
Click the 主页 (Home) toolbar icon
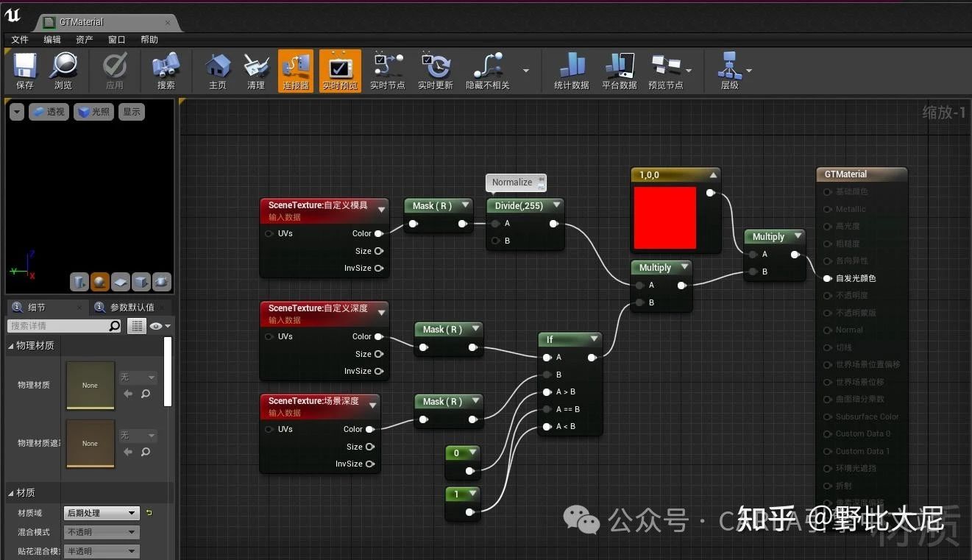[x=218, y=68]
